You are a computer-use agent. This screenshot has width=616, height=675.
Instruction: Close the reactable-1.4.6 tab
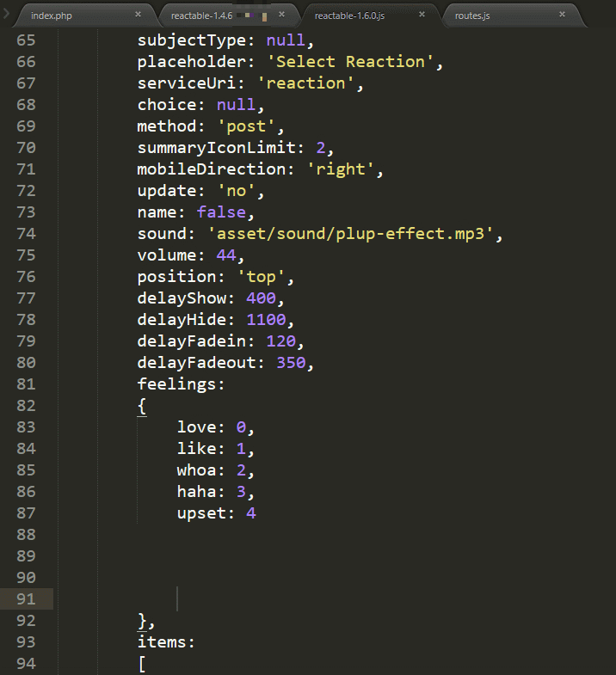281,15
